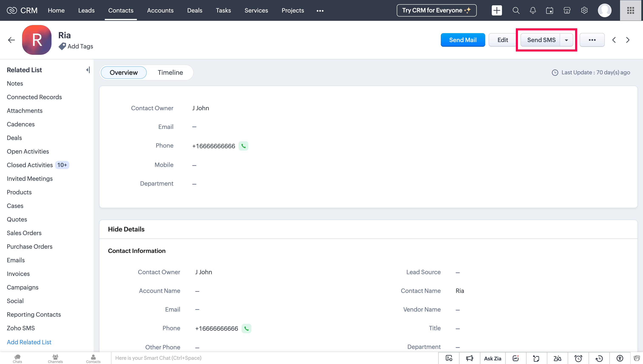Open the marketplace store icon

click(x=567, y=10)
